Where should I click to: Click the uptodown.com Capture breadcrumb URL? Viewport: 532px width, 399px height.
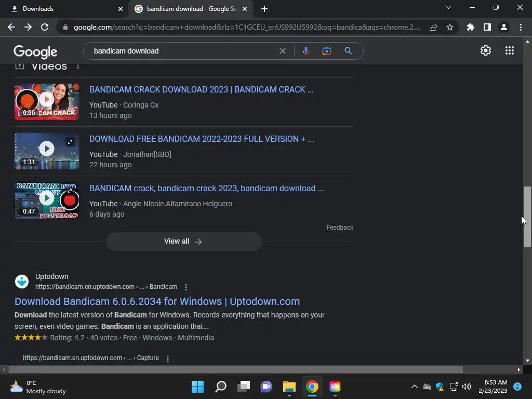(90, 358)
